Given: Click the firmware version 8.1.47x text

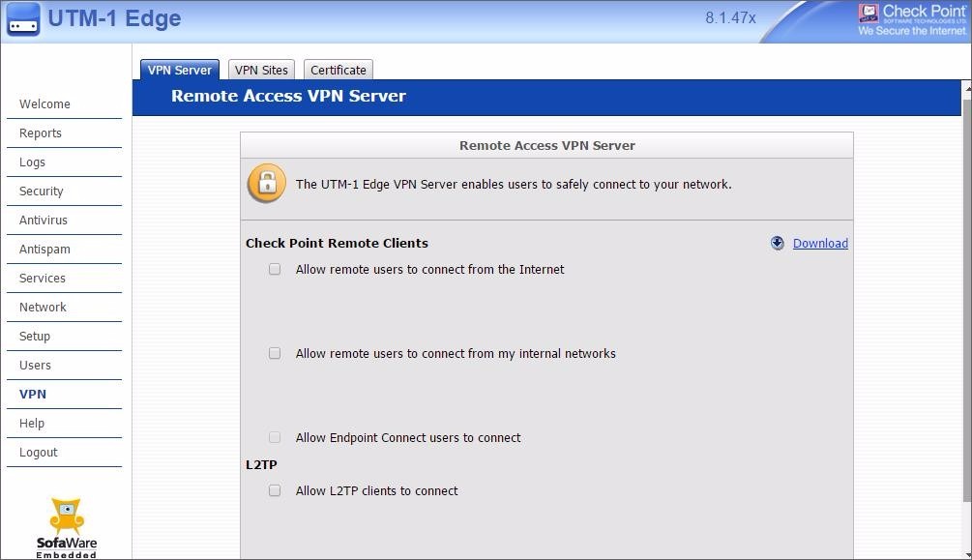Looking at the screenshot, I should click(x=730, y=18).
